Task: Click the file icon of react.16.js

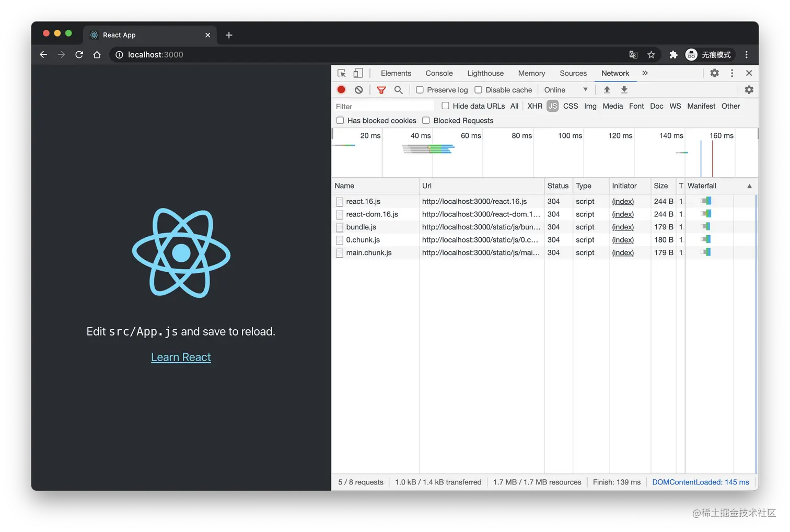Action: (x=340, y=202)
